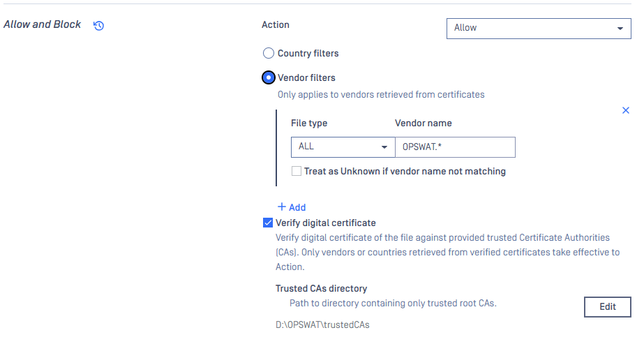Click the Country filters label text
Viewport: 644px width, 351px height.
(308, 53)
